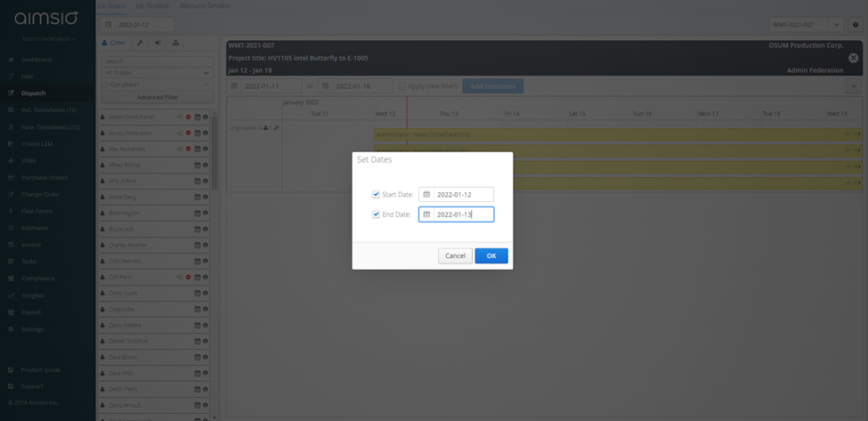This screenshot has width=868, height=421.
Task: Click calendar icon next to End Date field
Action: (426, 215)
